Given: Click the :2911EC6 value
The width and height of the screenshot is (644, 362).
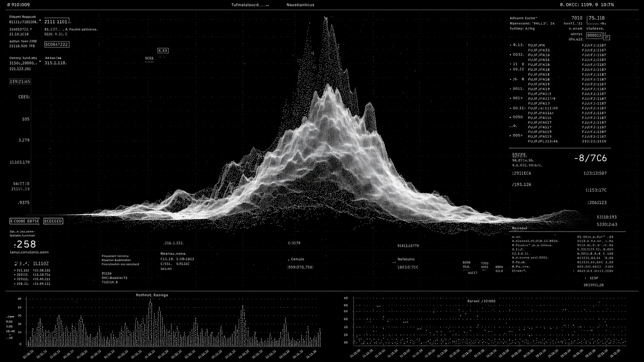Looking at the screenshot, I should [522, 173].
